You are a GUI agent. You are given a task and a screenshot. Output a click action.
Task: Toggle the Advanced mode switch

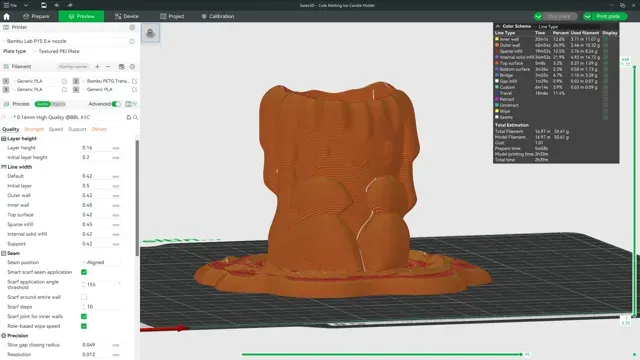click(x=116, y=104)
